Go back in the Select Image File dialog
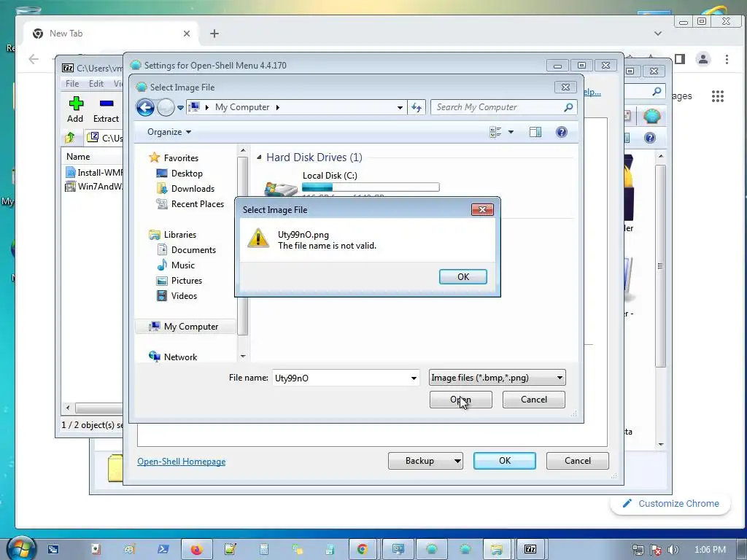The image size is (747, 560). 145,108
